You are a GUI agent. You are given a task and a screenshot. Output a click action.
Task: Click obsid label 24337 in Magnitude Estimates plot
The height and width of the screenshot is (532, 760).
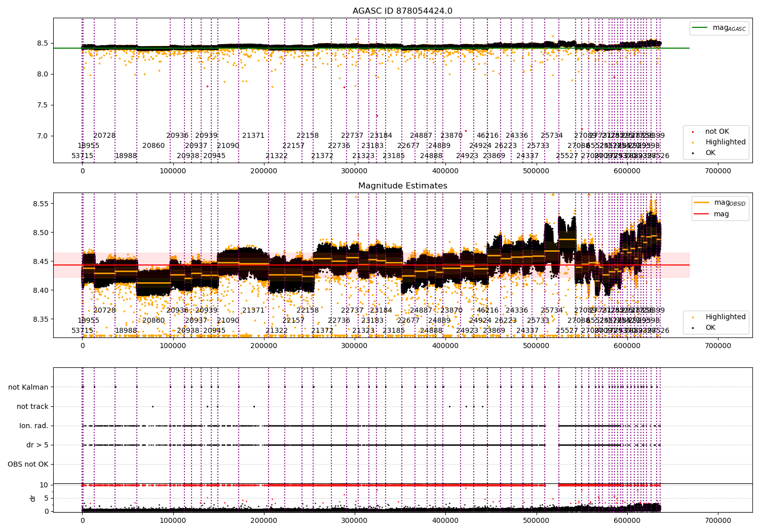point(527,331)
